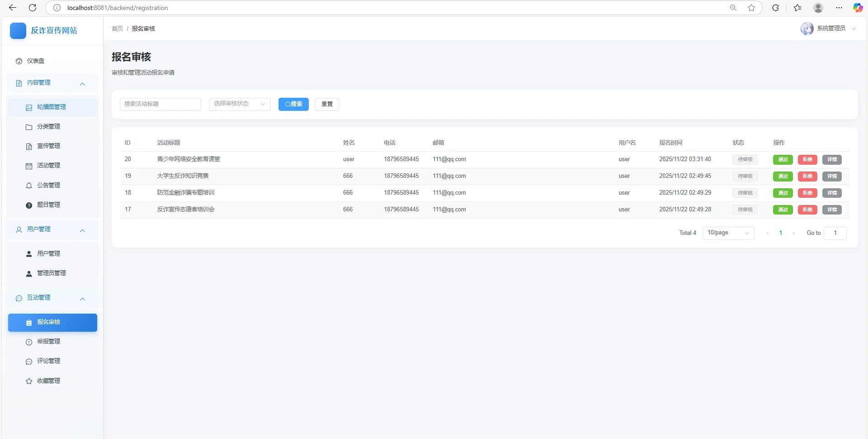Reject 反诈宣传志愿者培训会 registration with 拒绝
Screen dimensions: 868x439
pos(807,210)
